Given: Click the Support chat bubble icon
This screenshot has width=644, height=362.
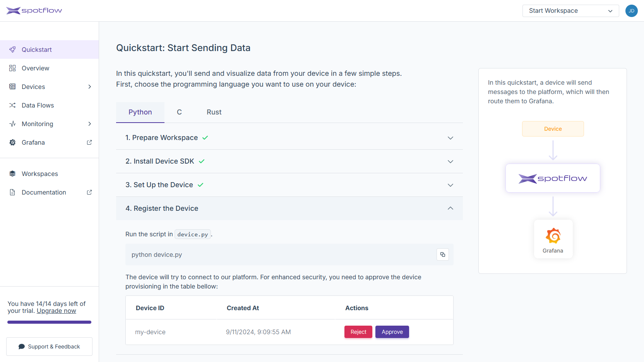Looking at the screenshot, I should tap(22, 347).
